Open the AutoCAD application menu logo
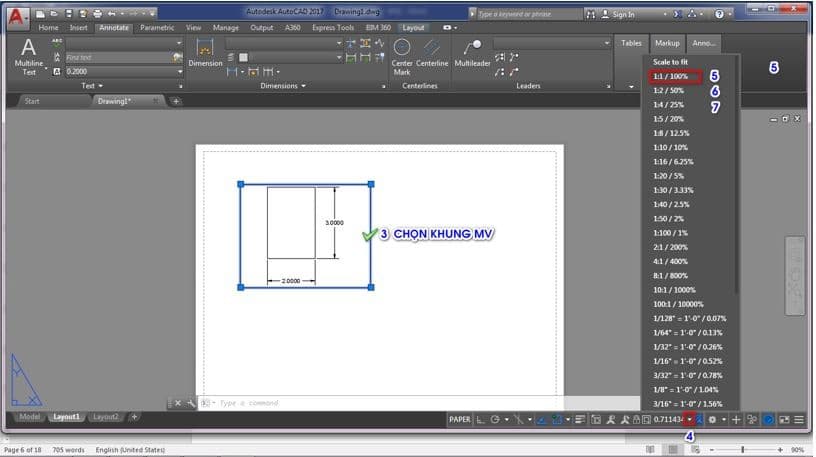This screenshot has height=457, width=816. [x=17, y=16]
